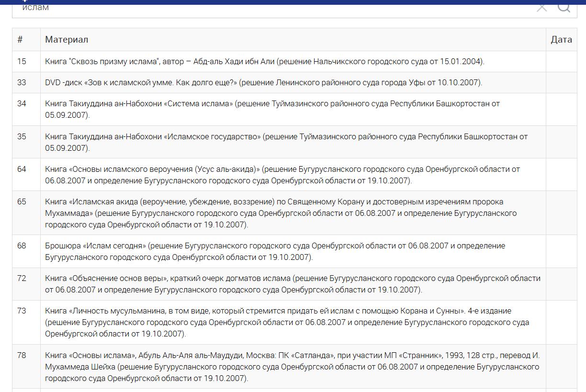586x392 pixels.
Task: Click the "#" column header
Action: coord(26,40)
